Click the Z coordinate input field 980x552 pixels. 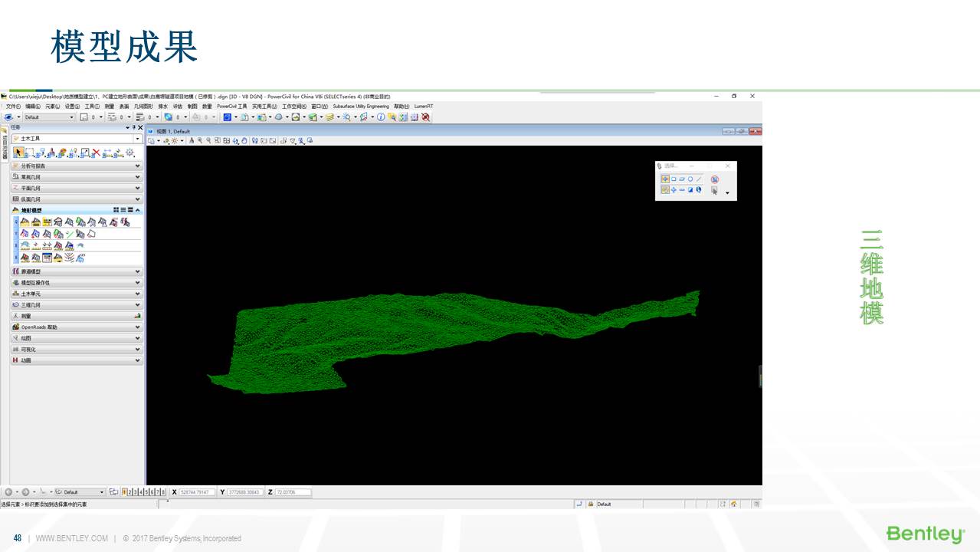(x=293, y=492)
